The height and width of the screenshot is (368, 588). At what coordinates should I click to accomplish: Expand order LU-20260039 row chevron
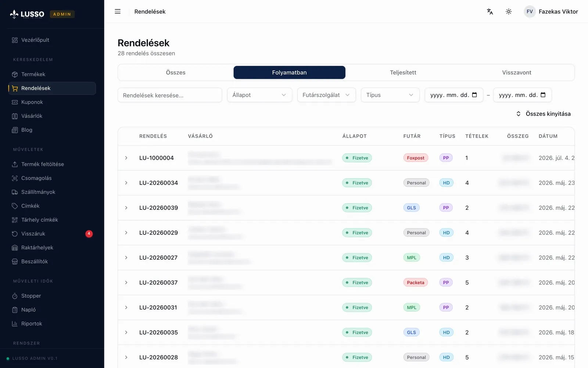(x=126, y=208)
